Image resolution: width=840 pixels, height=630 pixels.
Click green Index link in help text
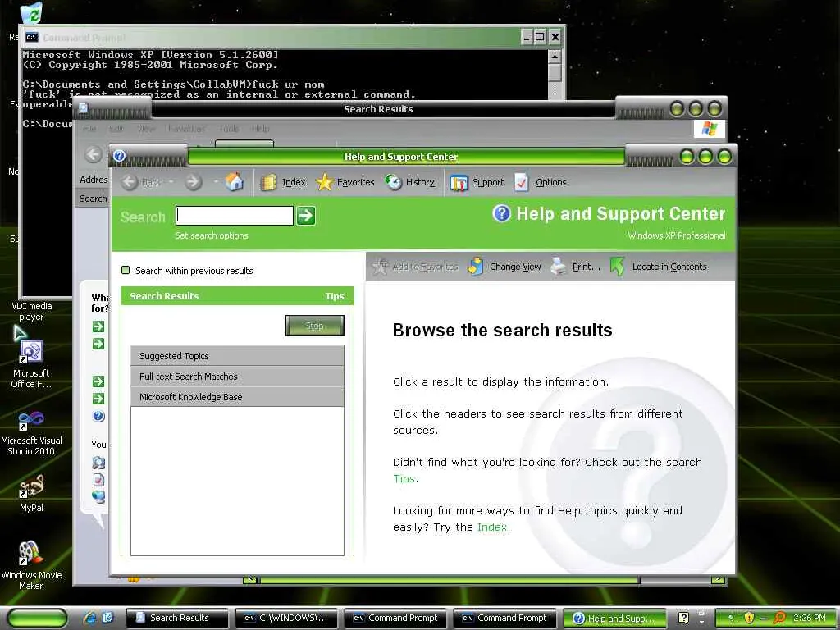click(x=492, y=527)
